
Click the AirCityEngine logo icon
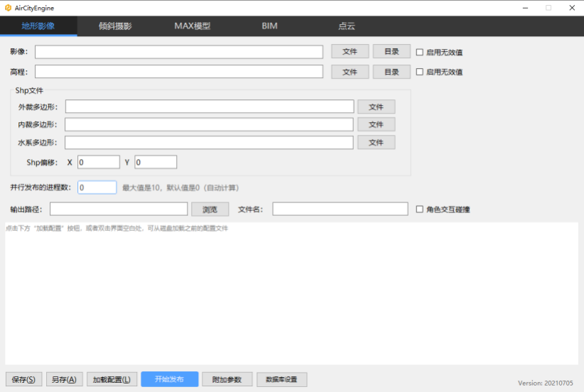pyautogui.click(x=8, y=8)
